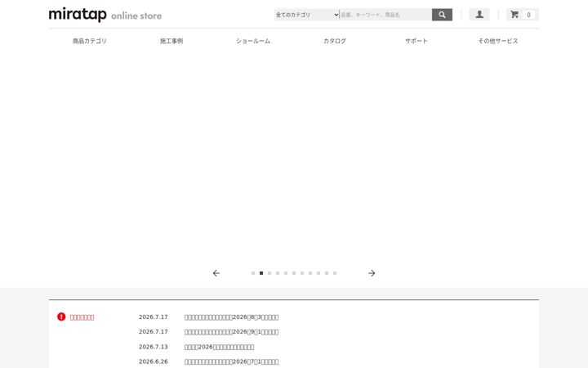Focus the keyword search input field
The height and width of the screenshot is (368, 588).
pos(385,15)
